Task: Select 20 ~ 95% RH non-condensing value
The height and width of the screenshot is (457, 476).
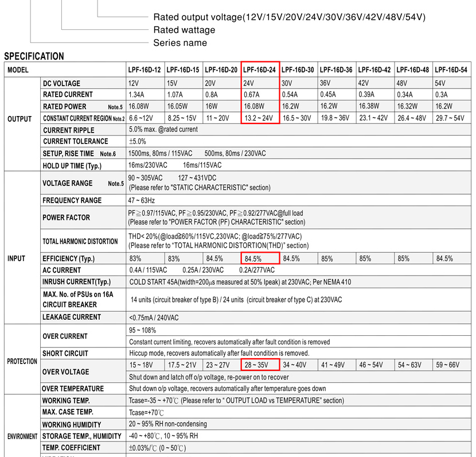Action: pos(168,424)
